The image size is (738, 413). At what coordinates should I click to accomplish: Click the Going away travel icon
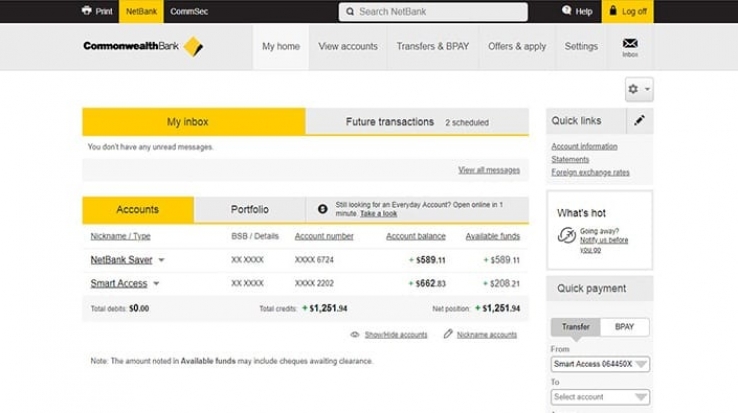click(x=566, y=236)
